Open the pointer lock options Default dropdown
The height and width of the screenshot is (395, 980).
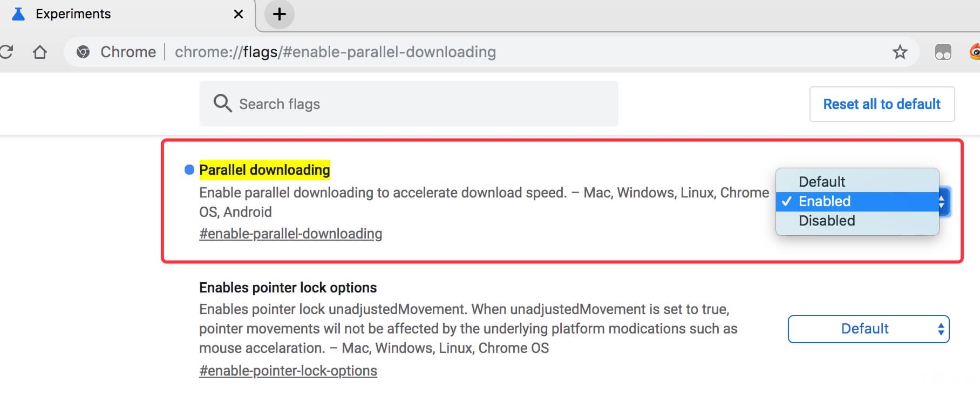tap(868, 329)
